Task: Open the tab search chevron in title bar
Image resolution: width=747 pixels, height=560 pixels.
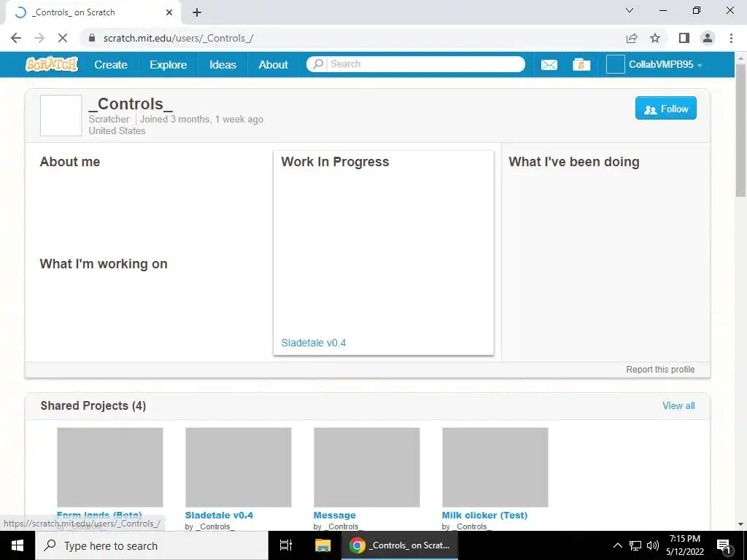Action: tap(630, 10)
